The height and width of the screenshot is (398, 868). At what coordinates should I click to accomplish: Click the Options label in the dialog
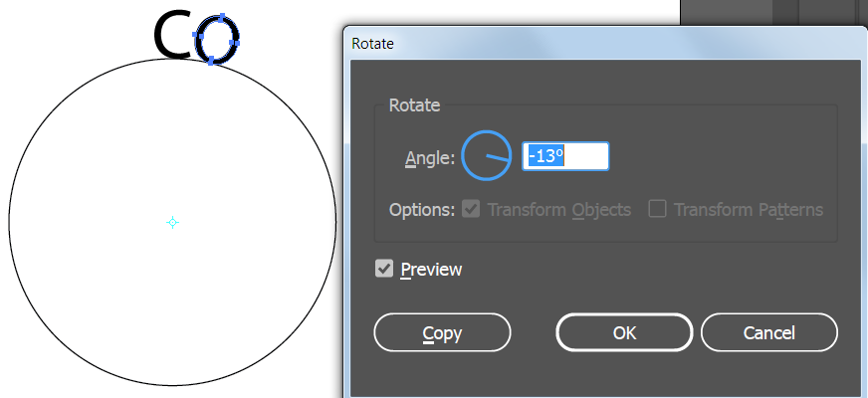point(422,210)
